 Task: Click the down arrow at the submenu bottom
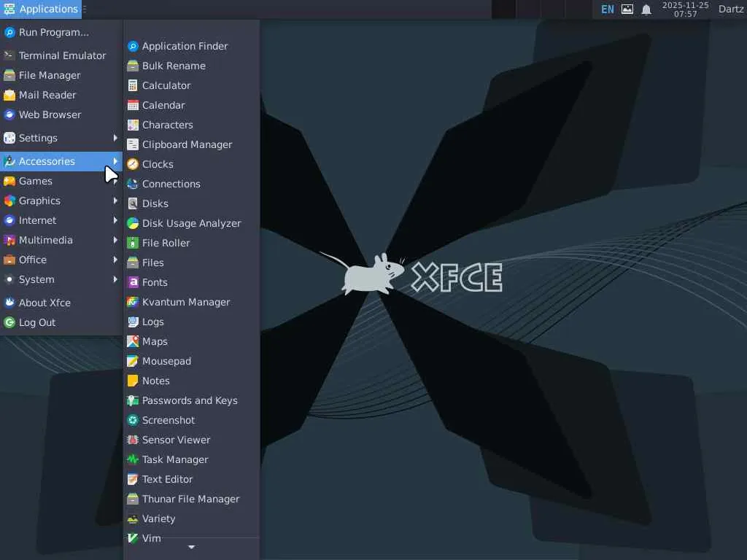point(192,547)
